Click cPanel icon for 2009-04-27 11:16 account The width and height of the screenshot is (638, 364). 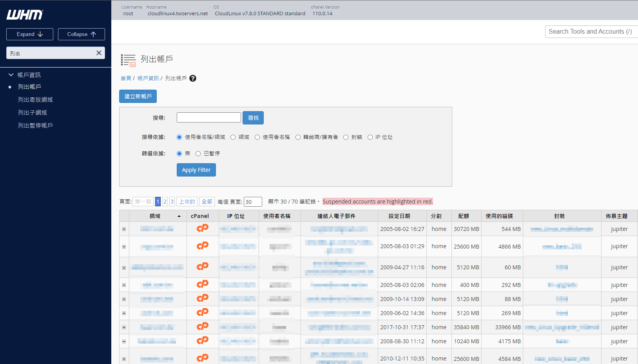click(x=202, y=267)
